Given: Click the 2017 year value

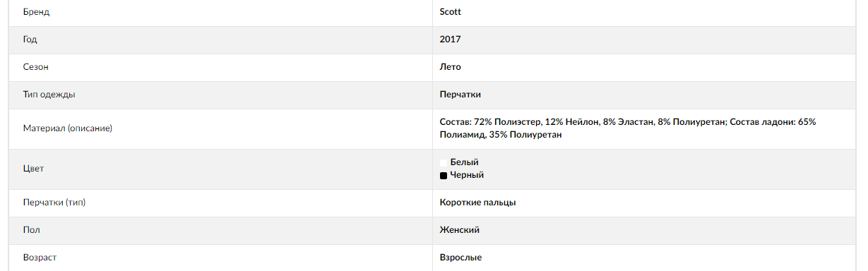Looking at the screenshot, I should point(450,40).
